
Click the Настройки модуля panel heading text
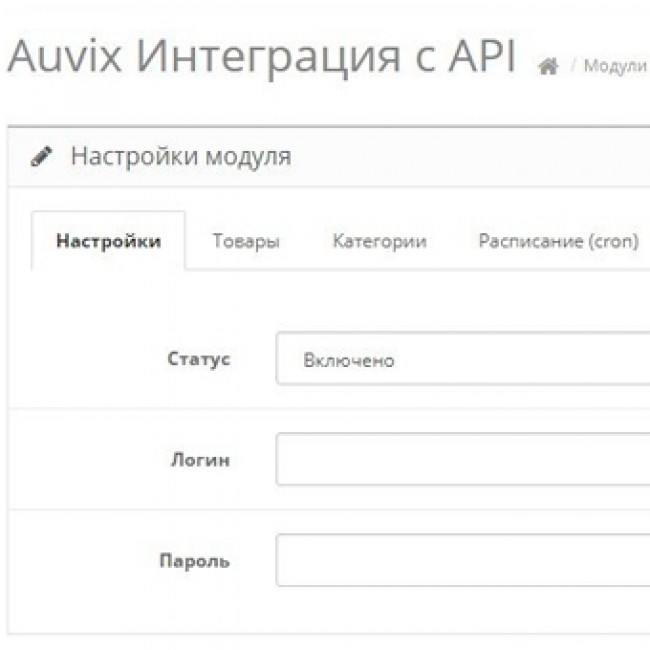point(181,157)
